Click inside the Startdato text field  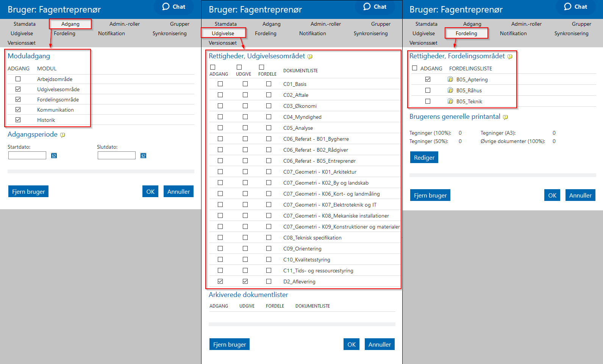[27, 156]
